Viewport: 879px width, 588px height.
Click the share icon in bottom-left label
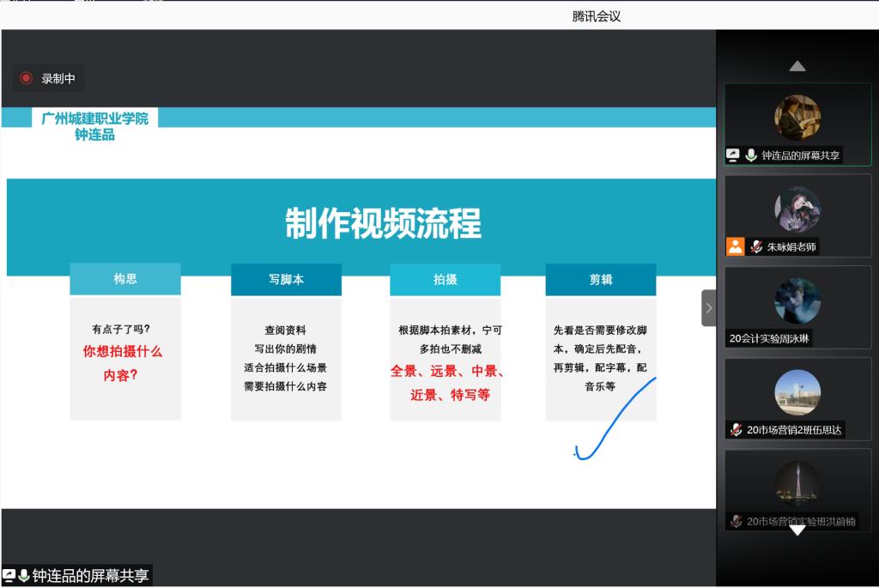[9, 576]
